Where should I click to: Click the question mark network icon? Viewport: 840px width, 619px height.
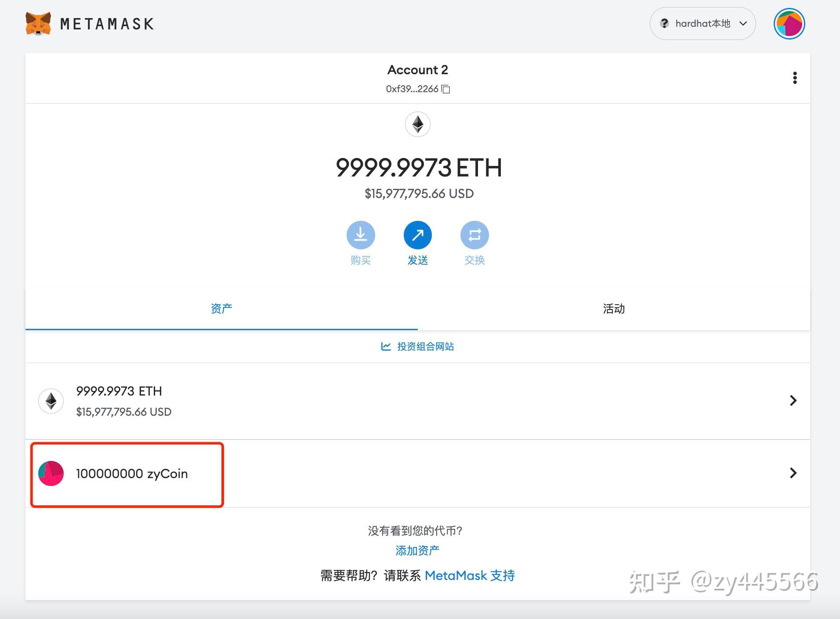[x=664, y=23]
